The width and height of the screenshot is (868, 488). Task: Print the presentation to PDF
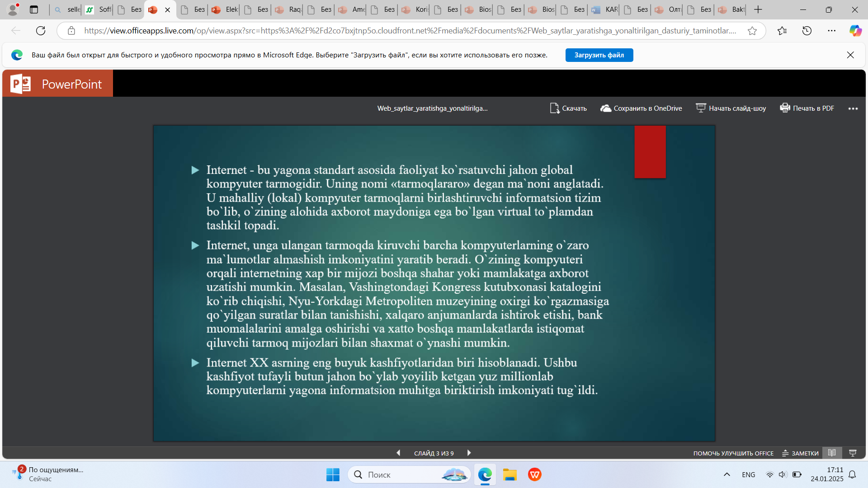coord(807,108)
